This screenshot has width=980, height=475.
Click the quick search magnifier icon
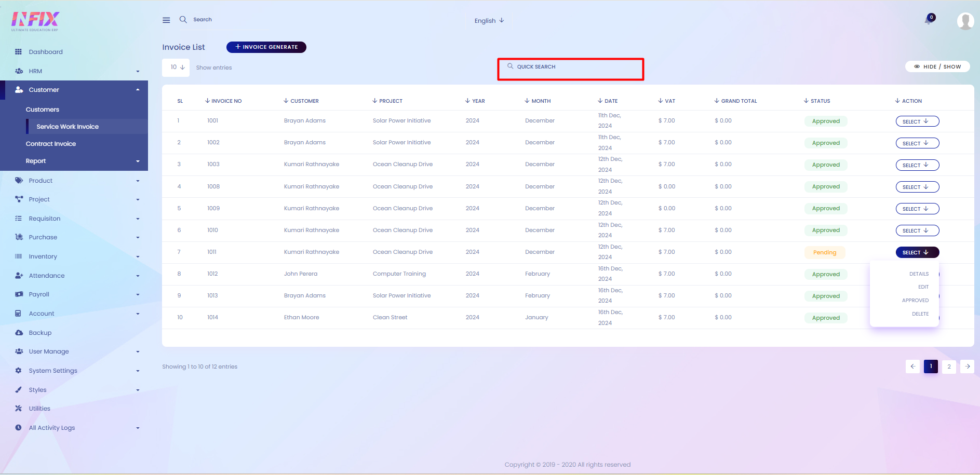coord(511,66)
